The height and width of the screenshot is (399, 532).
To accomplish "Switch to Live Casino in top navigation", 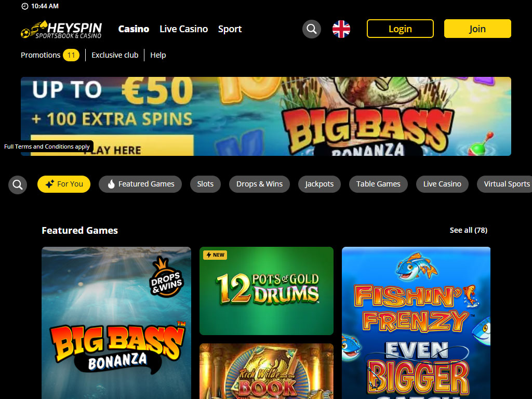I will (183, 29).
